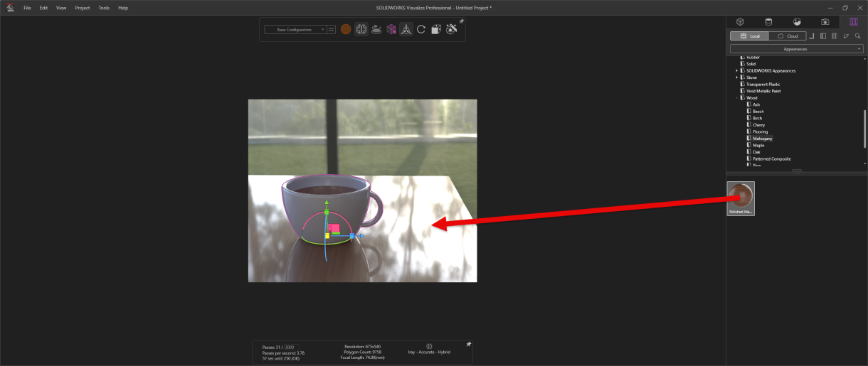Screen dimensions: 868x366
Task: Select the Mahogany folder
Action: click(762, 139)
